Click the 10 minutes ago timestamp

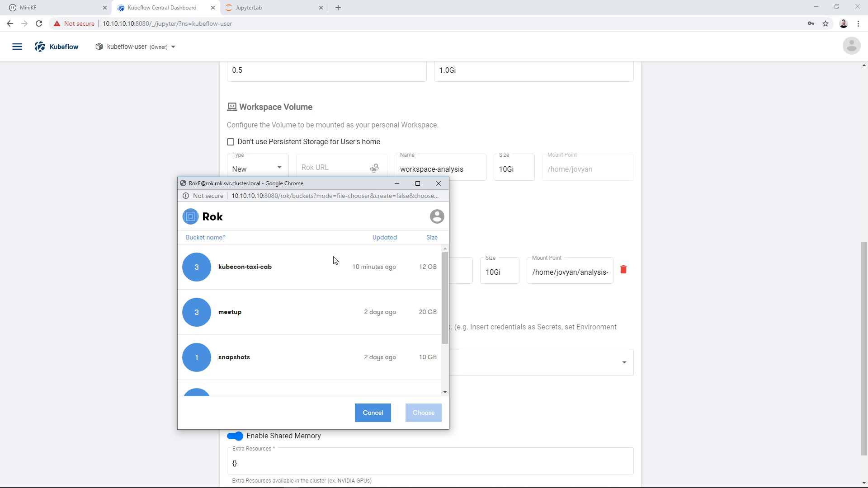point(374,267)
